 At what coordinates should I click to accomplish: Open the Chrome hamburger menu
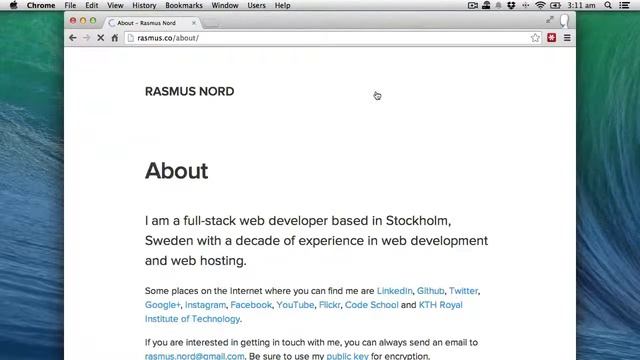point(567,38)
